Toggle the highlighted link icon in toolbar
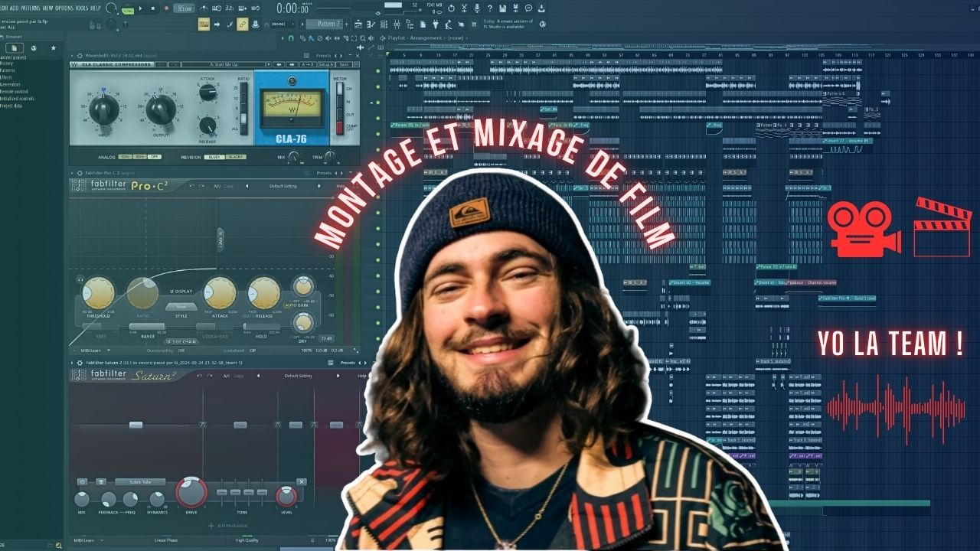The image size is (980, 551). click(243, 24)
